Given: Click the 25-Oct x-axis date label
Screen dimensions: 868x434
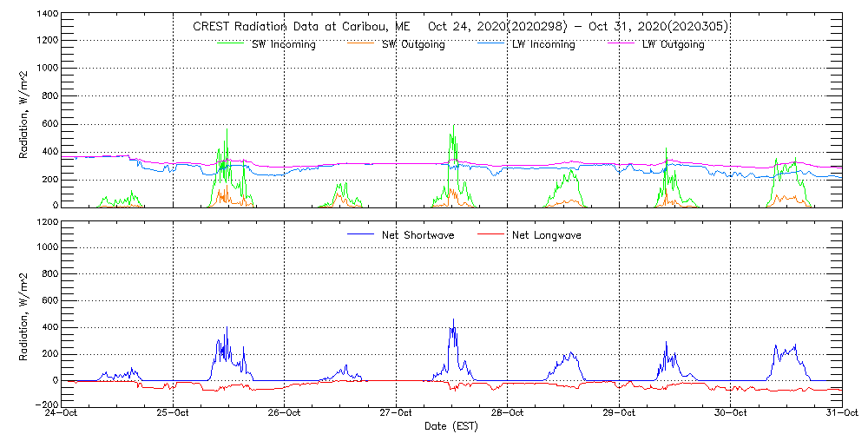Looking at the screenshot, I should tap(174, 414).
